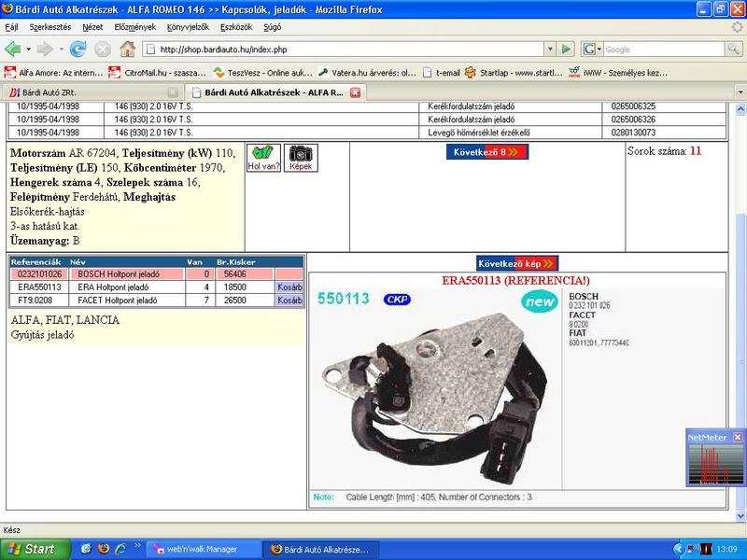This screenshot has width=747, height=560.
Task: Select the BOSCH Holtpont jeladó table row
Action: (142, 274)
